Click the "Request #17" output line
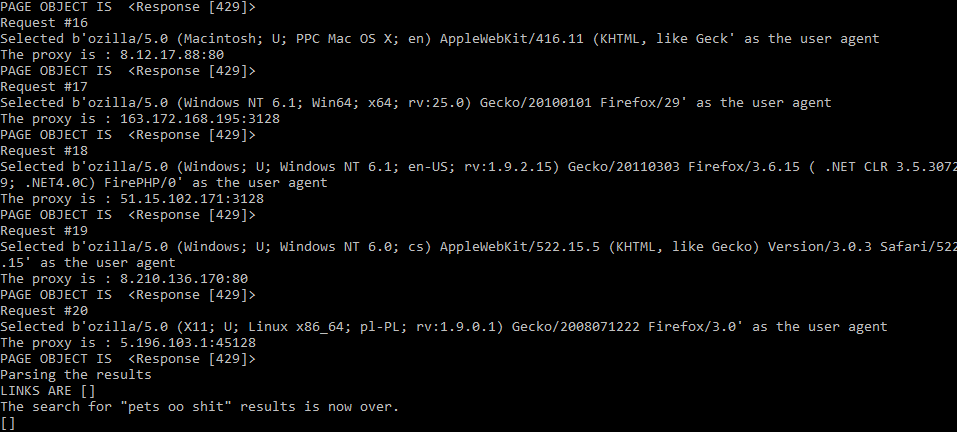Image resolution: width=957 pixels, height=432 pixels. pos(44,87)
